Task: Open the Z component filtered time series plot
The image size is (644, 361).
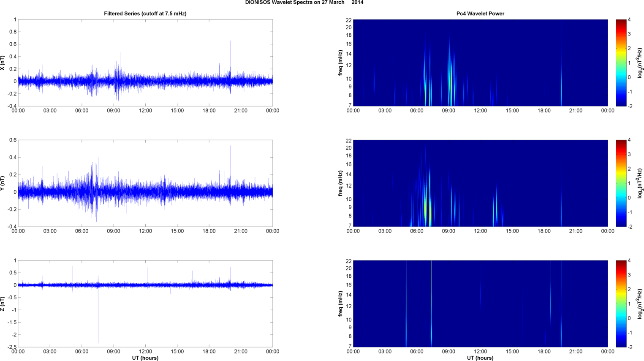Action: coord(145,304)
